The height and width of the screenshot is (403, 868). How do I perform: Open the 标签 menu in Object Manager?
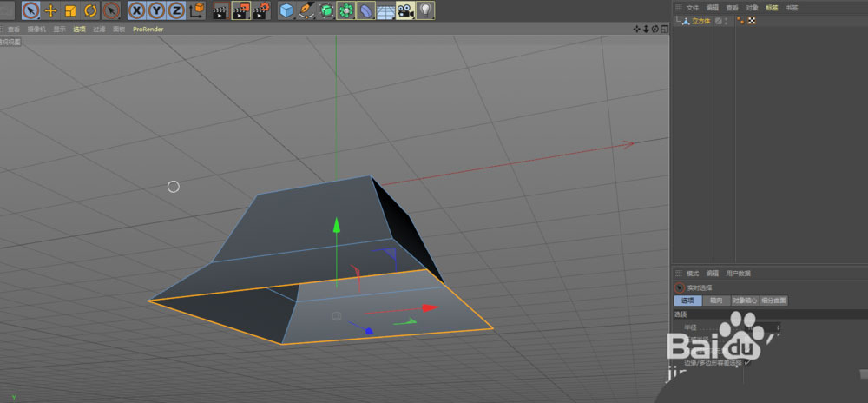[x=773, y=7]
